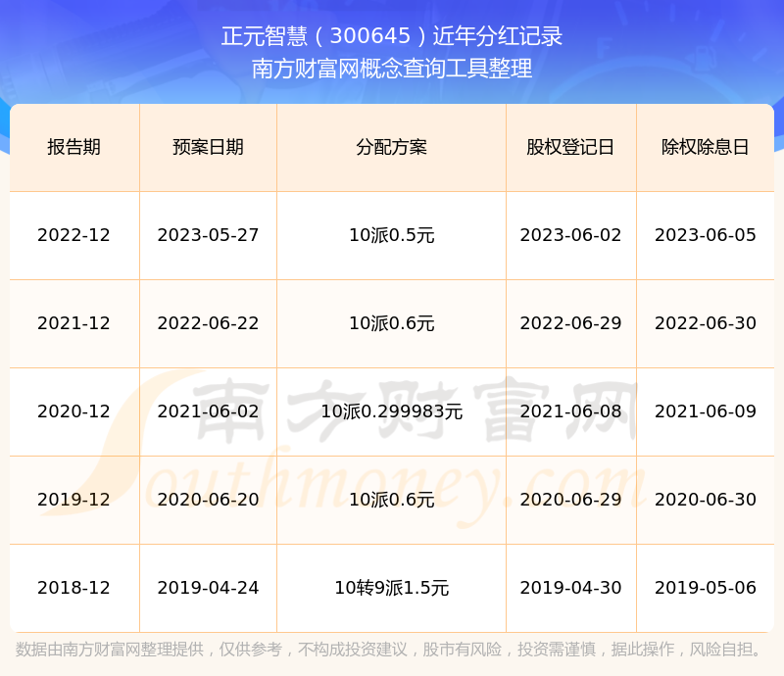Select proposal date 2020-06-20
The width and height of the screenshot is (784, 676).
coord(208,499)
